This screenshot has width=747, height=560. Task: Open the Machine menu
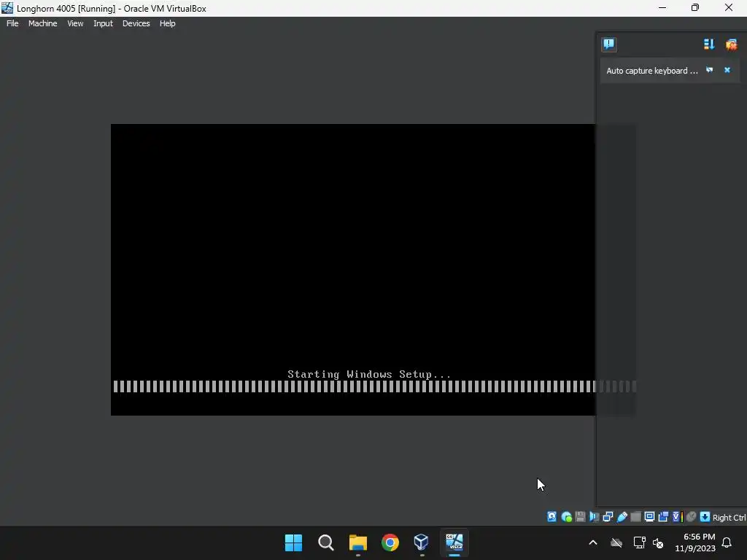[x=42, y=23]
